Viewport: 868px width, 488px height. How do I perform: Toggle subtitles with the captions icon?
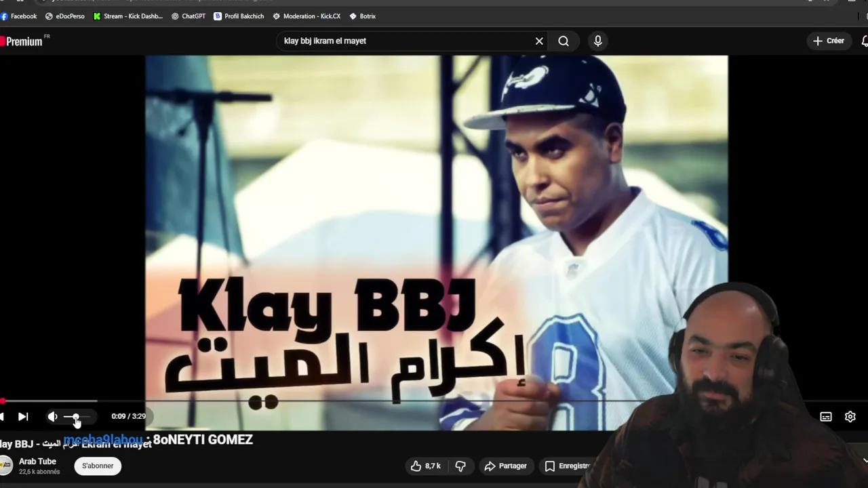tap(826, 417)
